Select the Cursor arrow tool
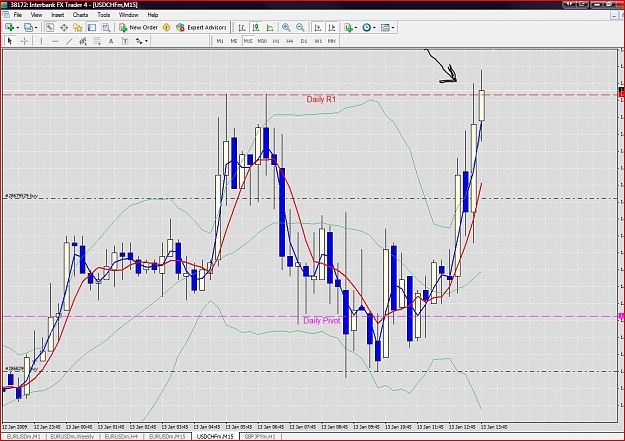 (10, 41)
